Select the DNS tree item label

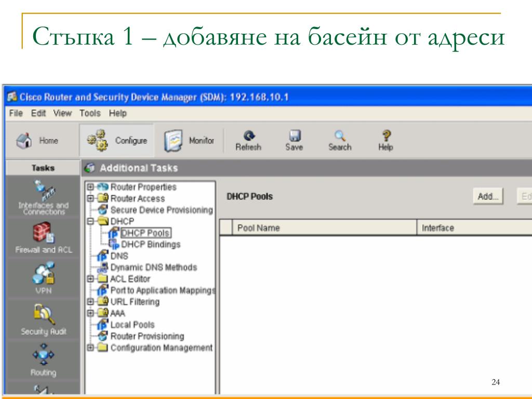tap(119, 256)
